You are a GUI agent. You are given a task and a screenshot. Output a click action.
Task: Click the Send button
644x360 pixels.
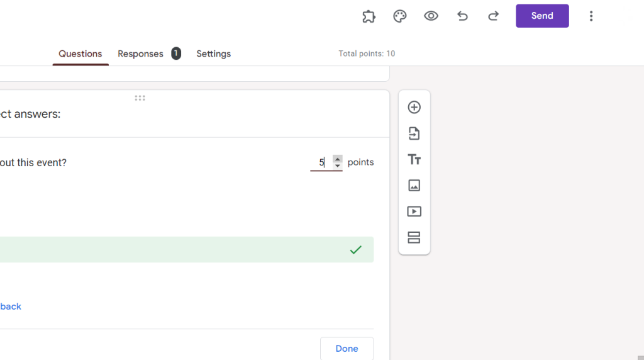point(542,16)
